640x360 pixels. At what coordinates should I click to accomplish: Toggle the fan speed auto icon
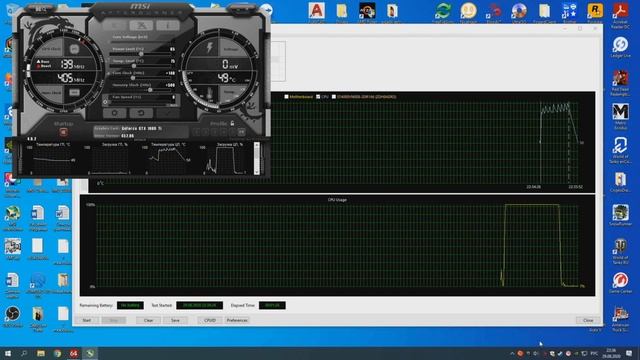(106, 102)
